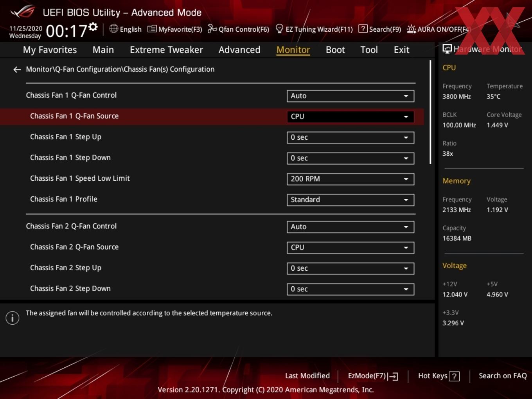Click the breadcrumb path text

point(120,69)
